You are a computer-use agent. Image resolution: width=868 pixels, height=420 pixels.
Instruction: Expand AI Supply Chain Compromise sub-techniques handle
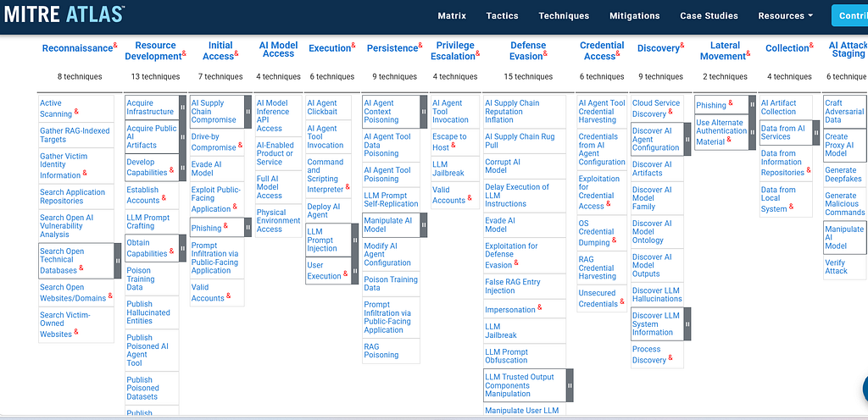[x=248, y=112]
